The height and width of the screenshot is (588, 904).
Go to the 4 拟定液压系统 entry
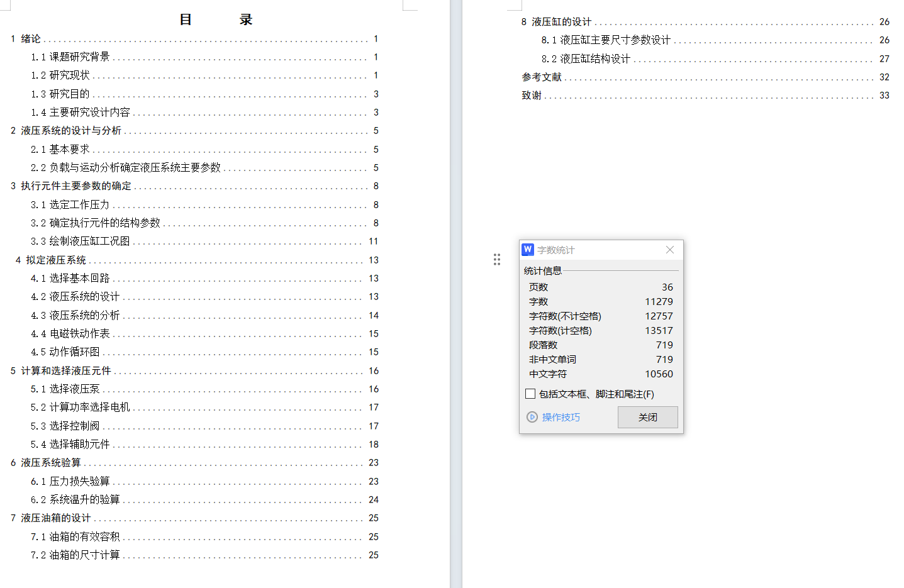197,260
